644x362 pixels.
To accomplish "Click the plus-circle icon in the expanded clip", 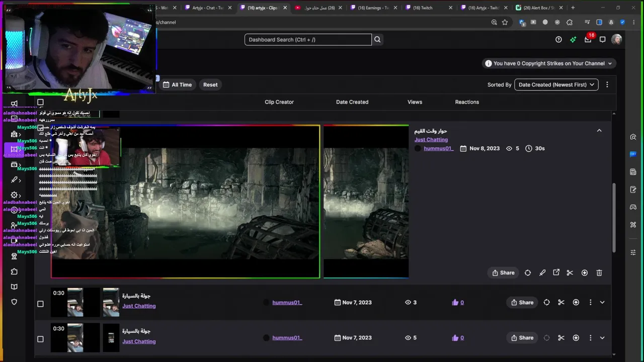I will pyautogui.click(x=584, y=273).
